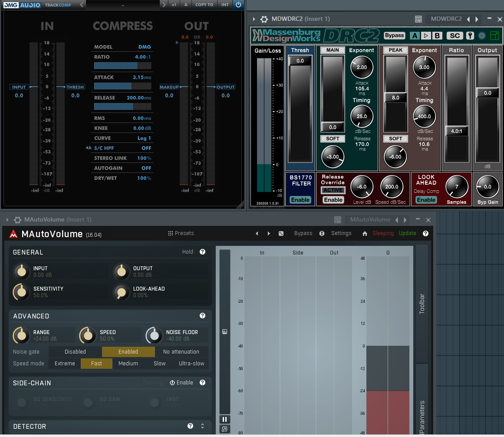Screen dimensions: 504x437
Task: Select DRC2 B preset slot
Action: pos(437,35)
